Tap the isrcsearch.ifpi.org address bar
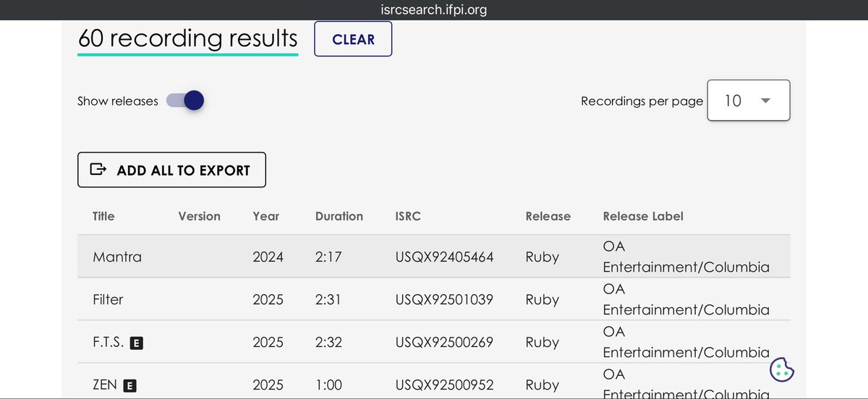The height and width of the screenshot is (399, 868). [434, 10]
